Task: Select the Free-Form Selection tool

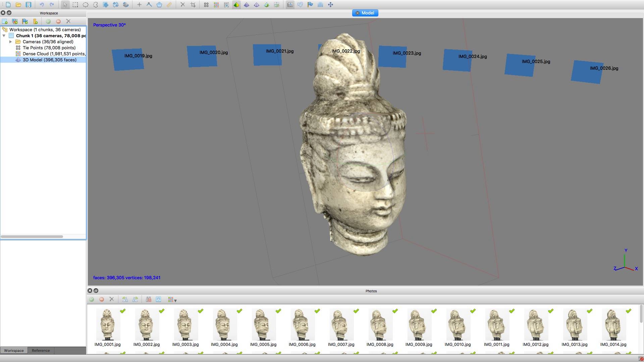Action: 96,5
